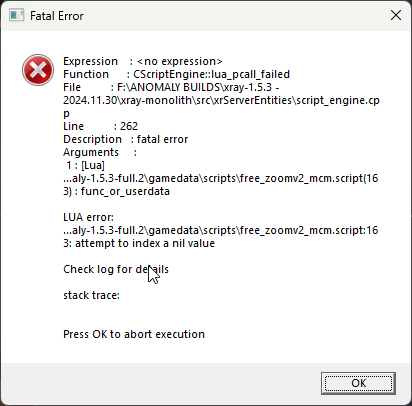Click the 1 : [Lua] argument line
Screen dimensions: 412x406
[x=85, y=165]
